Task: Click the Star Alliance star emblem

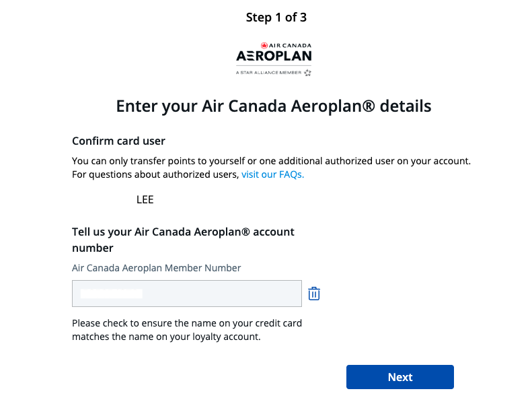Action: pos(308,73)
